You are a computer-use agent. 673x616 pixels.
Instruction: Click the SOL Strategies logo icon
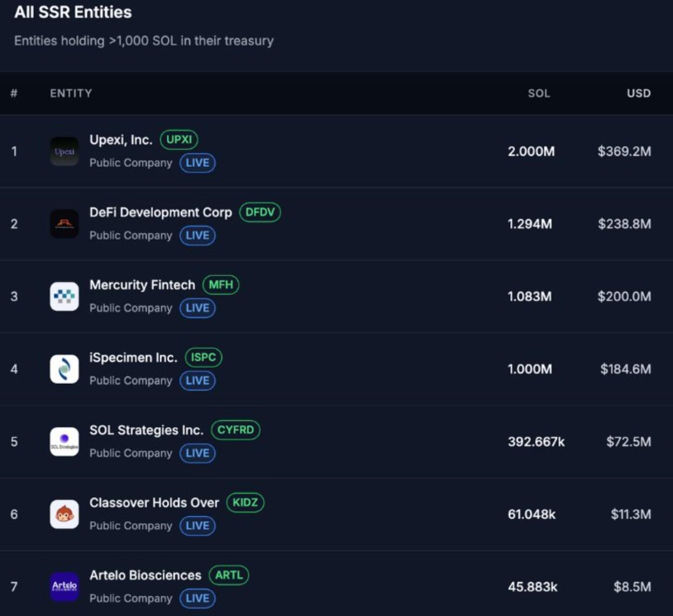point(64,441)
